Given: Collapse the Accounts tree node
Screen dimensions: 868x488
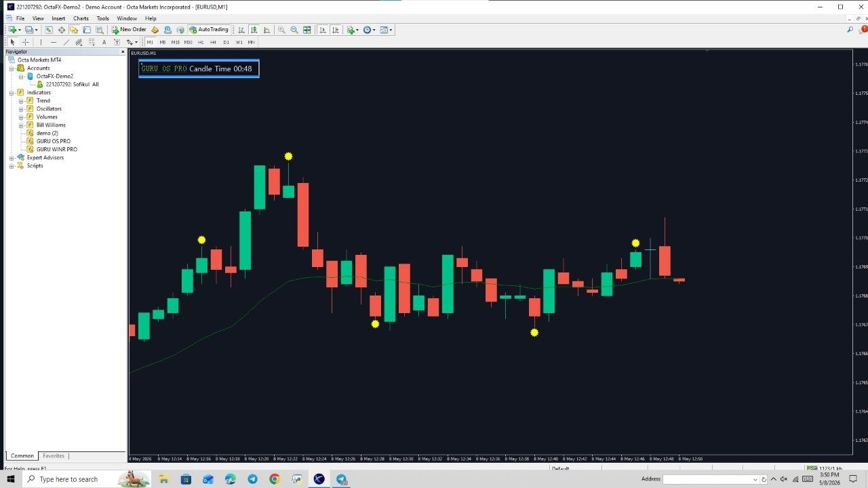Looking at the screenshot, I should point(12,68).
